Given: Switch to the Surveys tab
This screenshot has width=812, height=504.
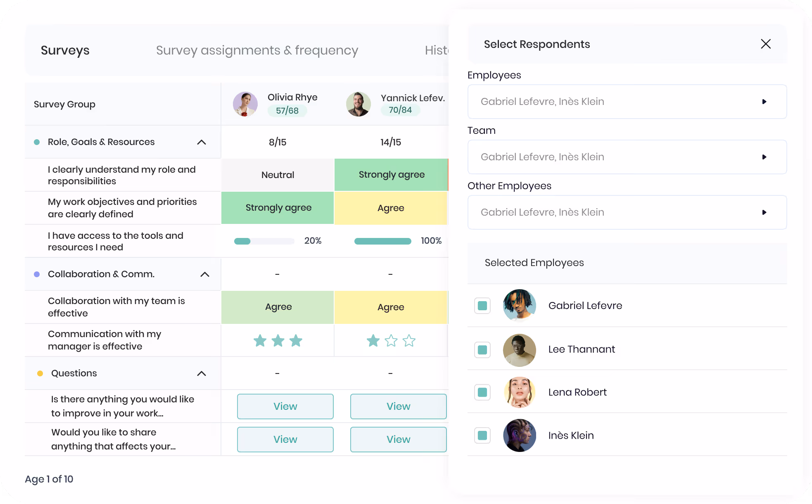Looking at the screenshot, I should tap(65, 50).
